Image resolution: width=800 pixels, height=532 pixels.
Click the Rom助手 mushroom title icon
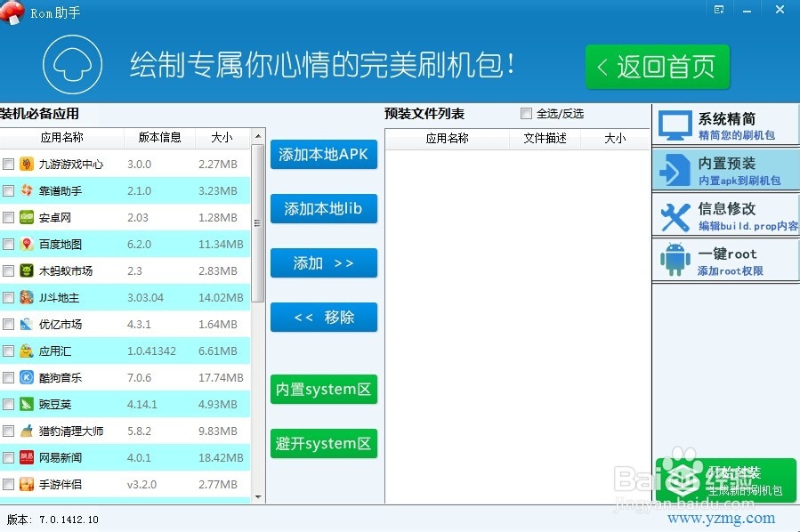point(12,12)
